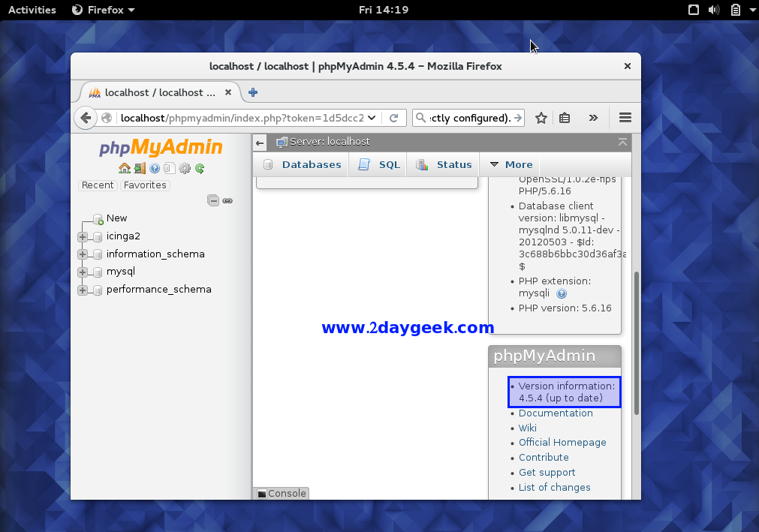The height and width of the screenshot is (532, 759).
Task: Click the phpMyAdmin logo
Action: coord(161,148)
